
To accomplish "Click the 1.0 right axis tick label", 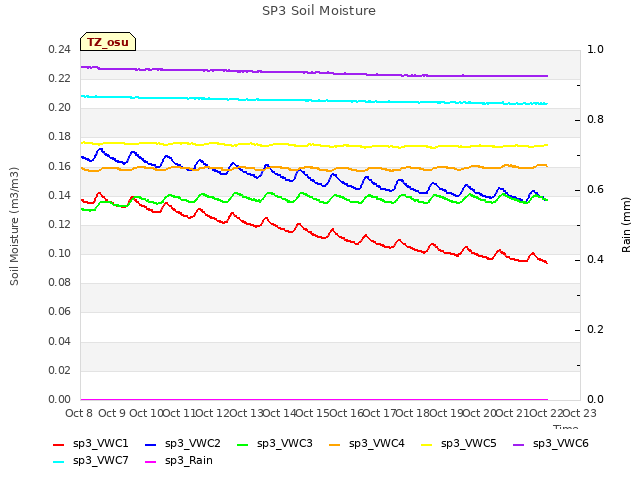I will [x=595, y=50].
